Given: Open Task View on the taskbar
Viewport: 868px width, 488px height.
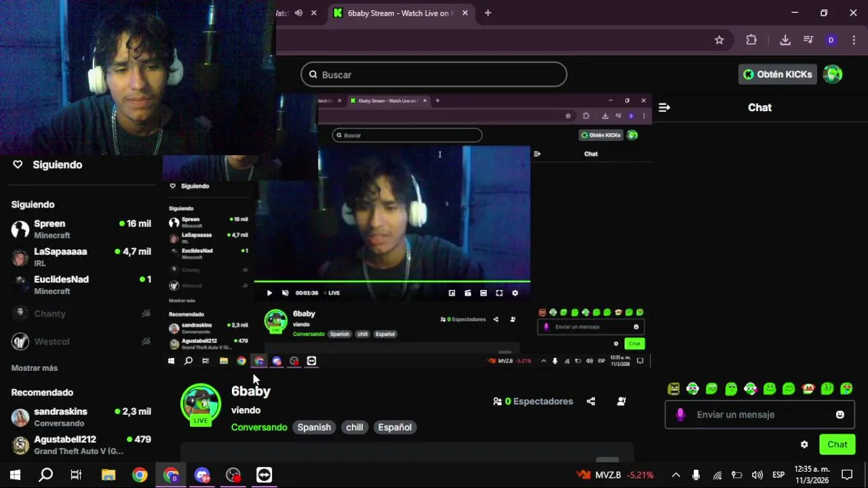Looking at the screenshot, I should pyautogui.click(x=76, y=474).
